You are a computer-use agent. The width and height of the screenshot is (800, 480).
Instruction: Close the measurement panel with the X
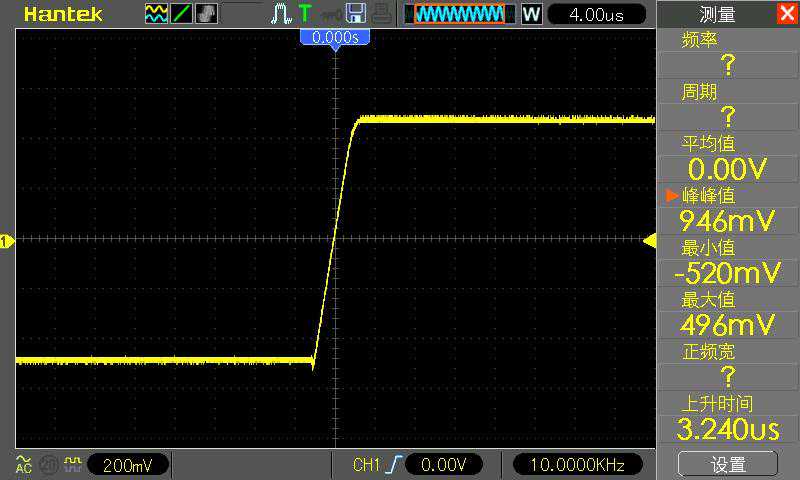click(x=786, y=14)
